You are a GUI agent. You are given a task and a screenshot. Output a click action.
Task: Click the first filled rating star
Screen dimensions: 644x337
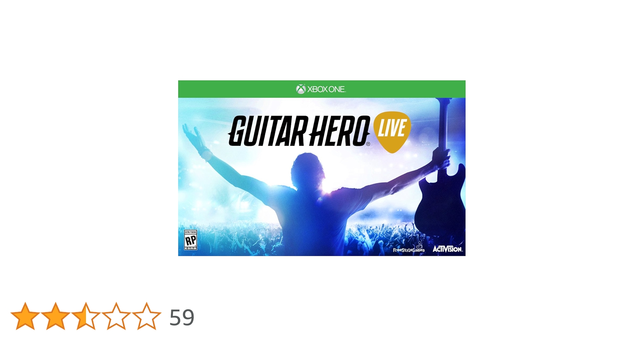tap(25, 316)
